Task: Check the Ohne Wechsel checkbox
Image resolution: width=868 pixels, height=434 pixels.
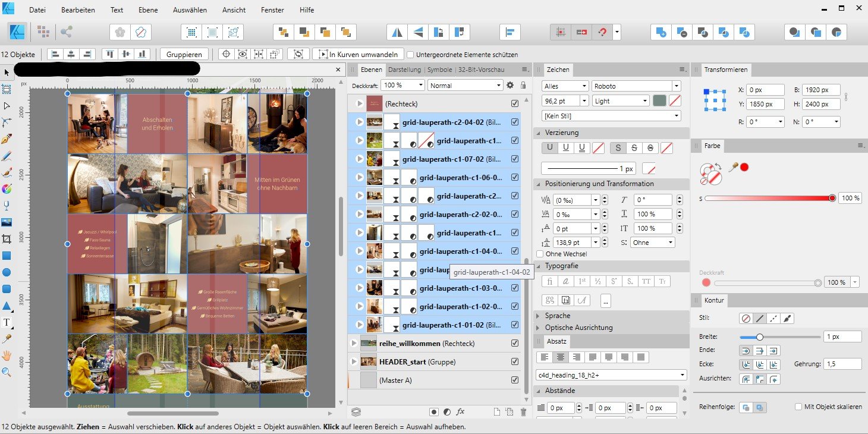Action: click(540, 254)
